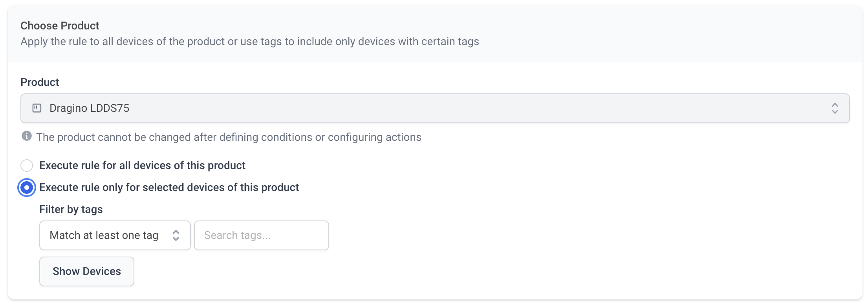Image resolution: width=868 pixels, height=306 pixels.
Task: Click the chevron arrows in tag match selector
Action: pos(176,235)
